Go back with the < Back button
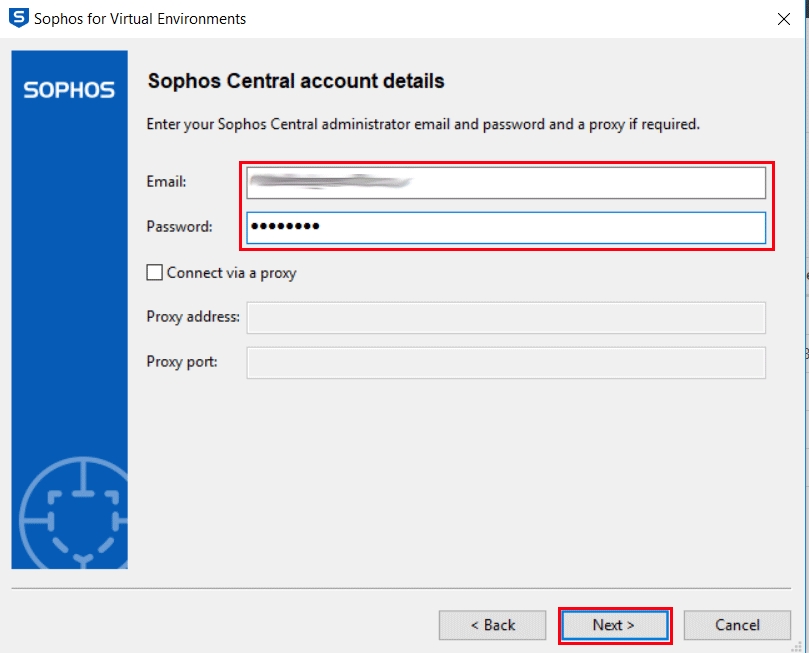Image resolution: width=809 pixels, height=653 pixels. pyautogui.click(x=492, y=625)
